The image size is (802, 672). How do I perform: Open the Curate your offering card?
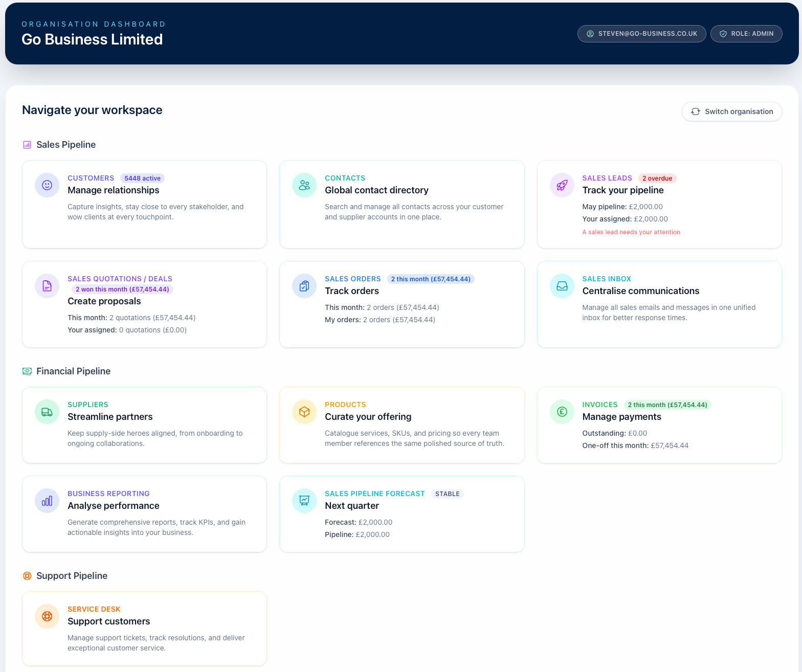pyautogui.click(x=402, y=425)
